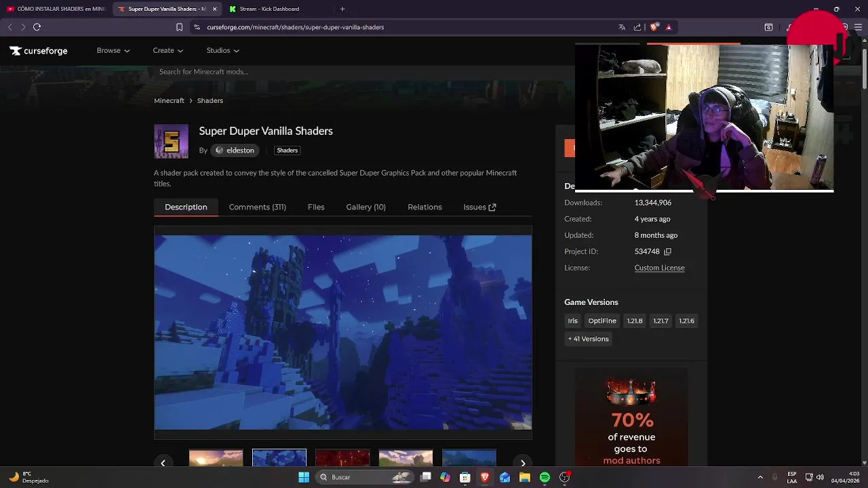Open the Minecraft breadcrumb link
This screenshot has height=488, width=868.
coord(169,100)
